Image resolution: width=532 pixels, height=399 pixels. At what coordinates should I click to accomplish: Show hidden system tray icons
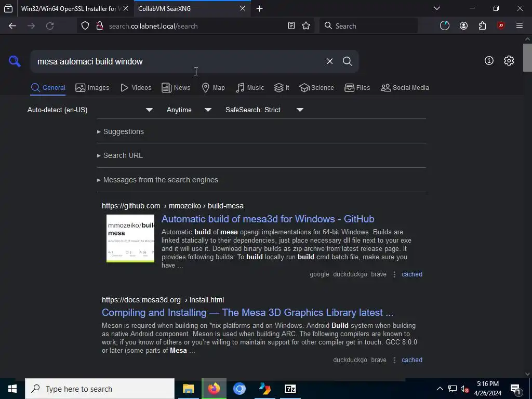(440, 389)
